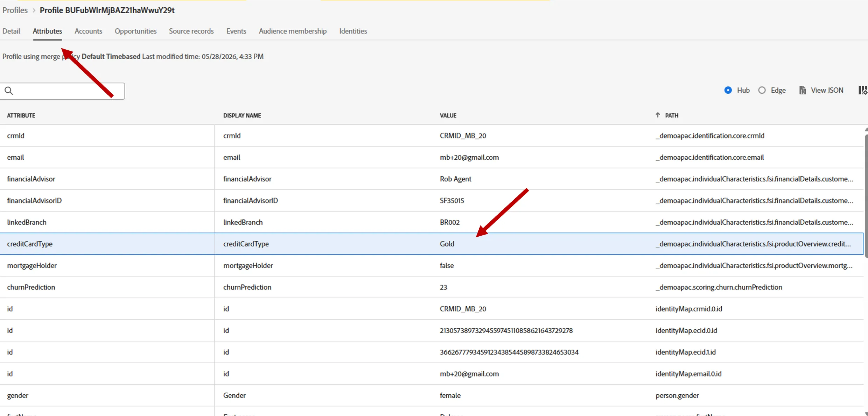Click the SF35015 value

point(452,201)
